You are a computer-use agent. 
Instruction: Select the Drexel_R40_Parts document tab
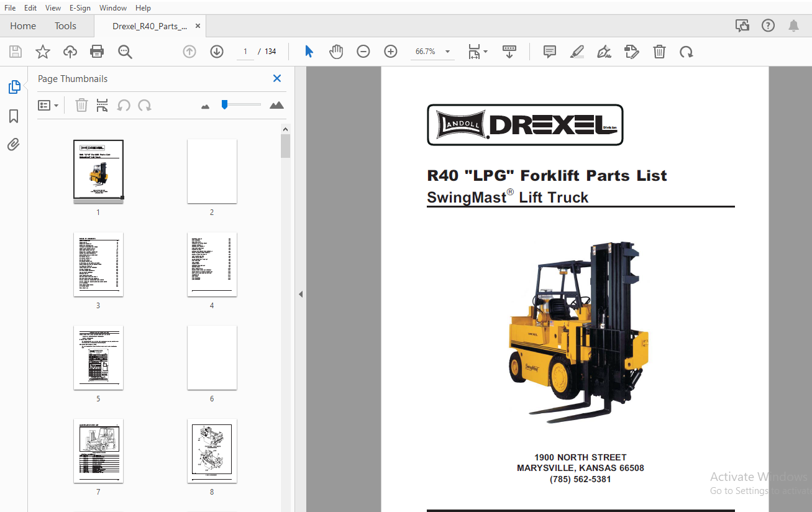(x=149, y=26)
